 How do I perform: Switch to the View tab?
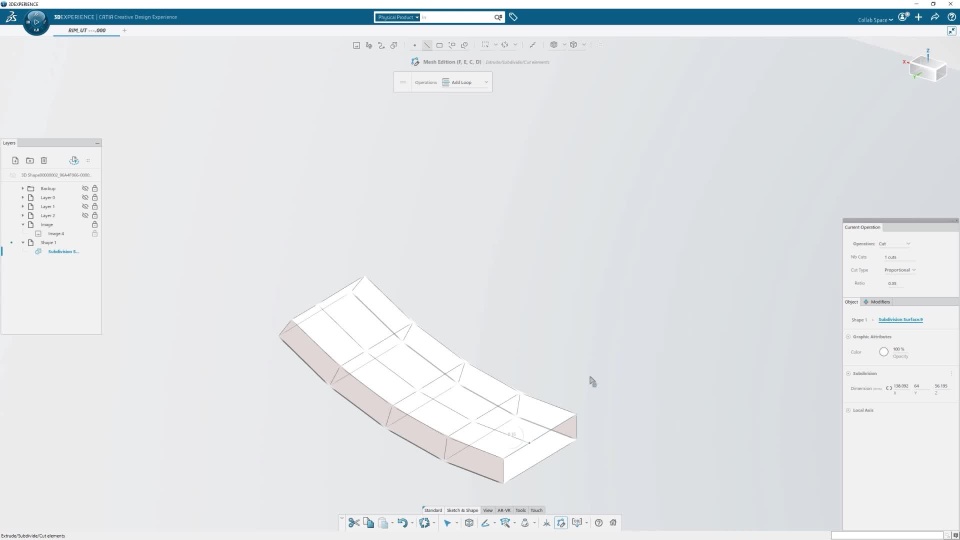488,510
